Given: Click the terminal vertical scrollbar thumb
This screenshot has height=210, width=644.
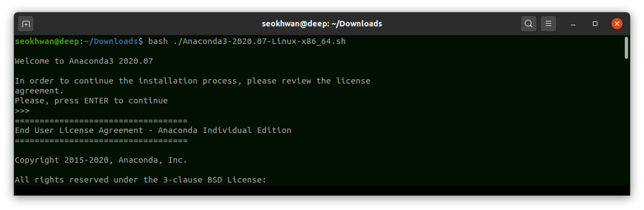Looking at the screenshot, I should pyautogui.click(x=626, y=48).
